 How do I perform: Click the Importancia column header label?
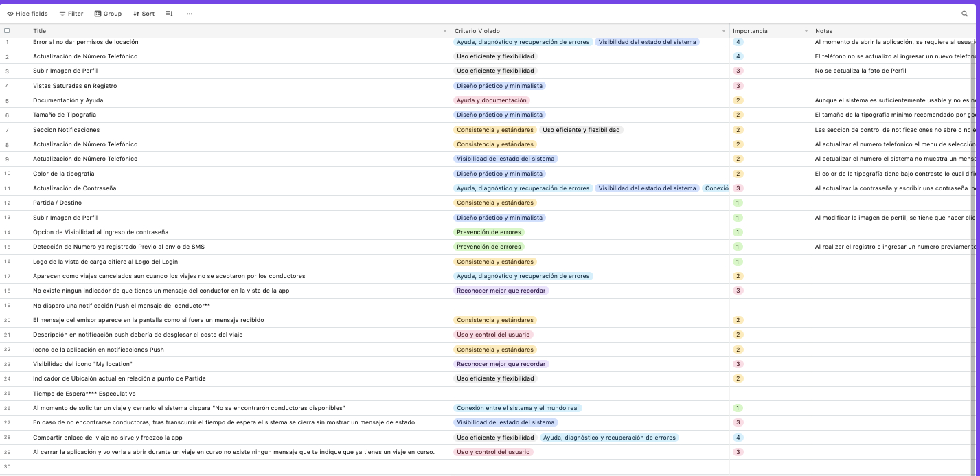(750, 31)
